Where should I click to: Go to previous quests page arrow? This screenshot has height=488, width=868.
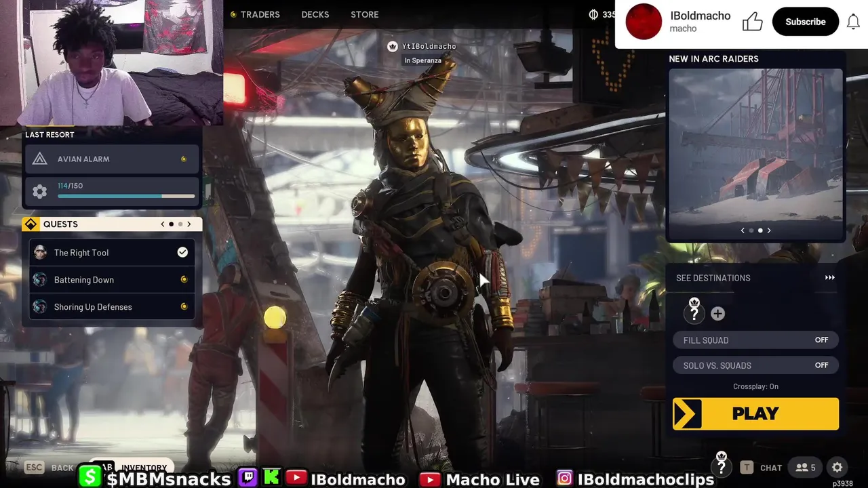(163, 224)
